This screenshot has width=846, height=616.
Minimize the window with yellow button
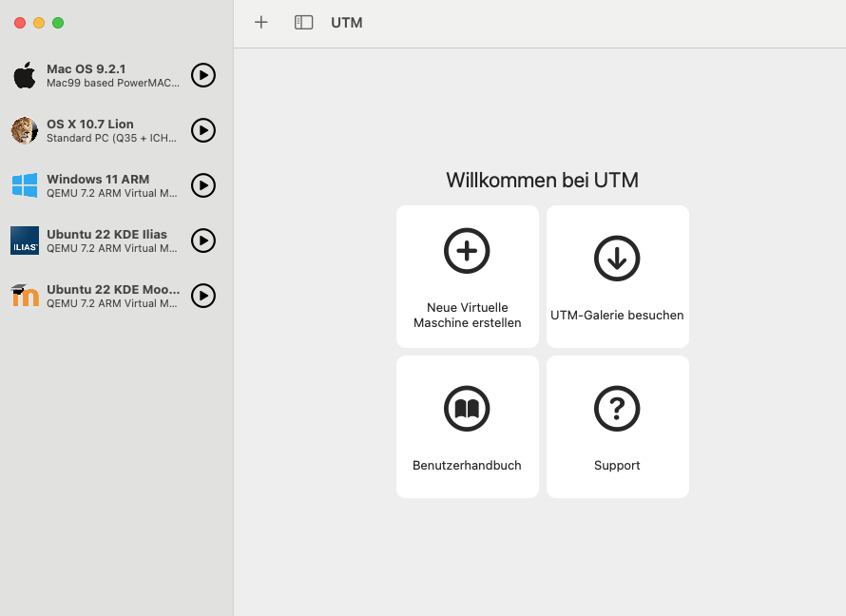point(39,23)
